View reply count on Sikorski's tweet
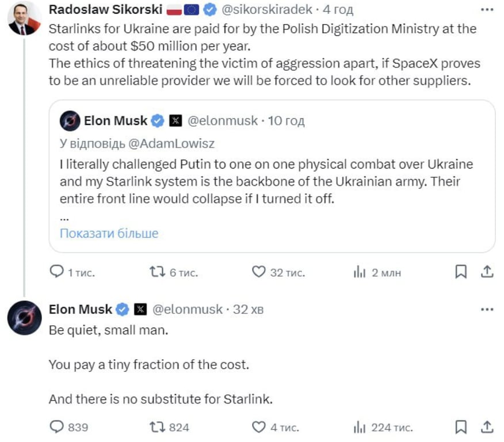 pos(57,272)
